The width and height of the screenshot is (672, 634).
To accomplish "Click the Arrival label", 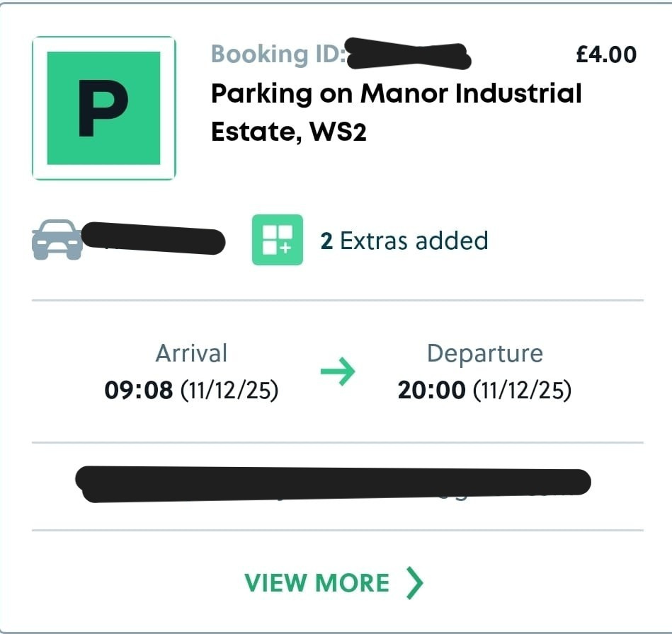I will [191, 352].
